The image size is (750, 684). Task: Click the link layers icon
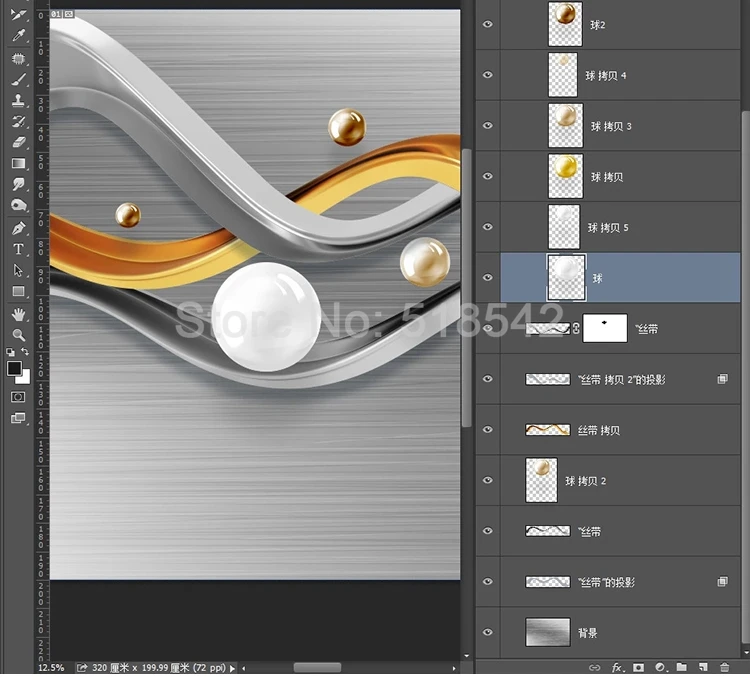pos(594,667)
